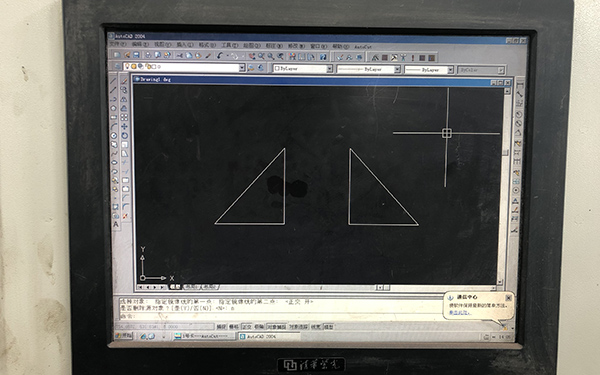Open the undo history dropdown arrow
Image resolution: width=600 pixels, height=375 pixels.
(228, 55)
